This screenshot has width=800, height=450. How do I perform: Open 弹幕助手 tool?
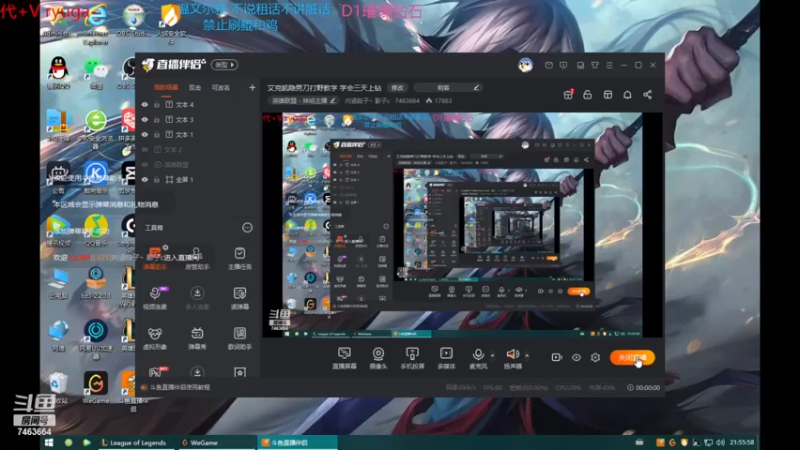click(155, 258)
